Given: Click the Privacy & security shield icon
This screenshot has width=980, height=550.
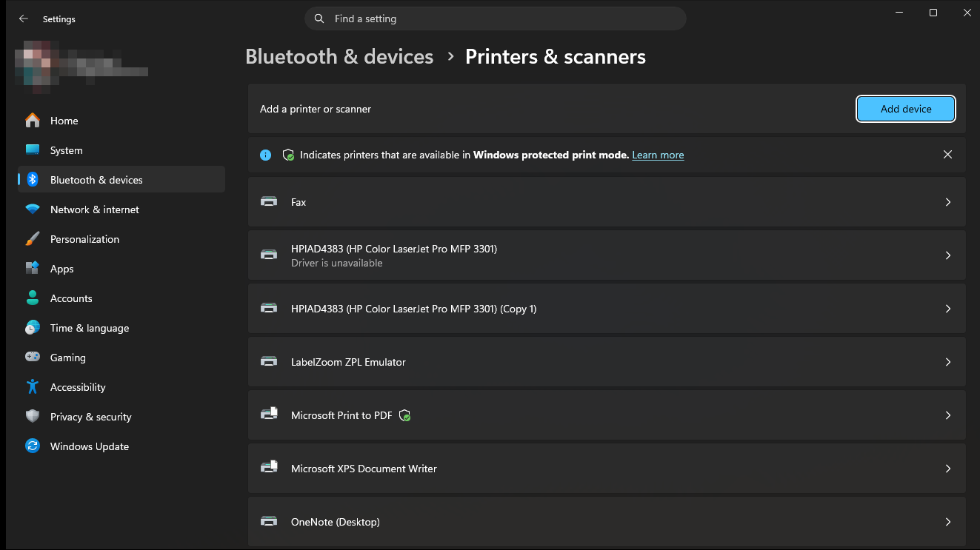Looking at the screenshot, I should (x=33, y=417).
